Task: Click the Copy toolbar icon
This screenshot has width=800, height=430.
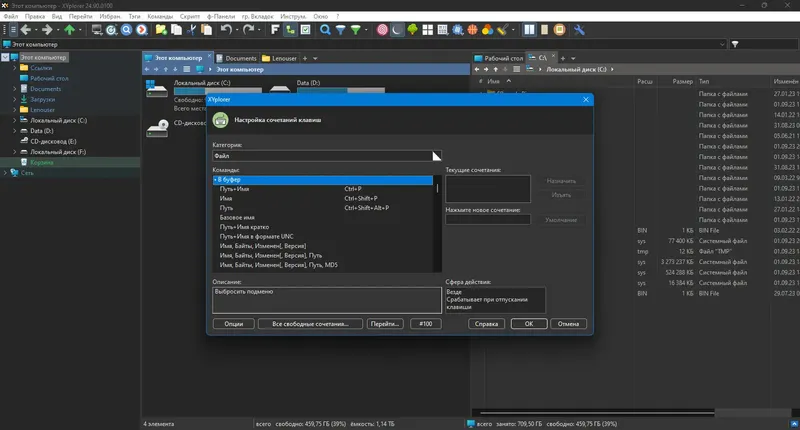Action: 177,30
